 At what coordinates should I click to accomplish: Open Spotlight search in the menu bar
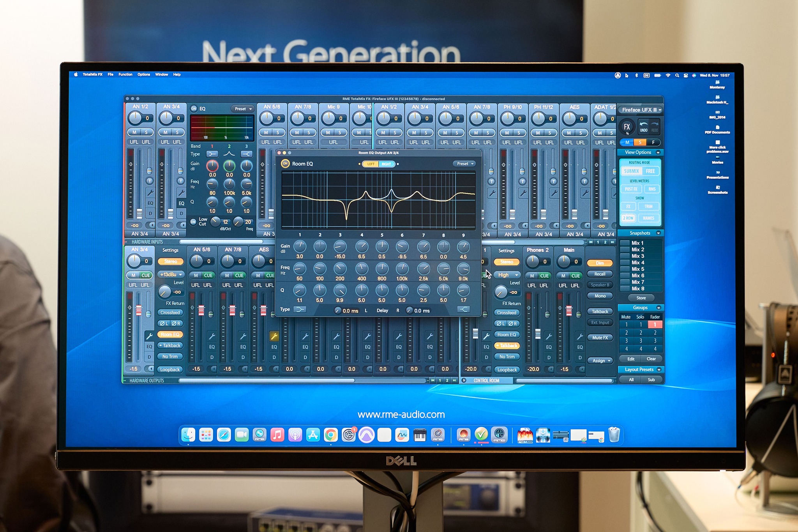pos(677,75)
